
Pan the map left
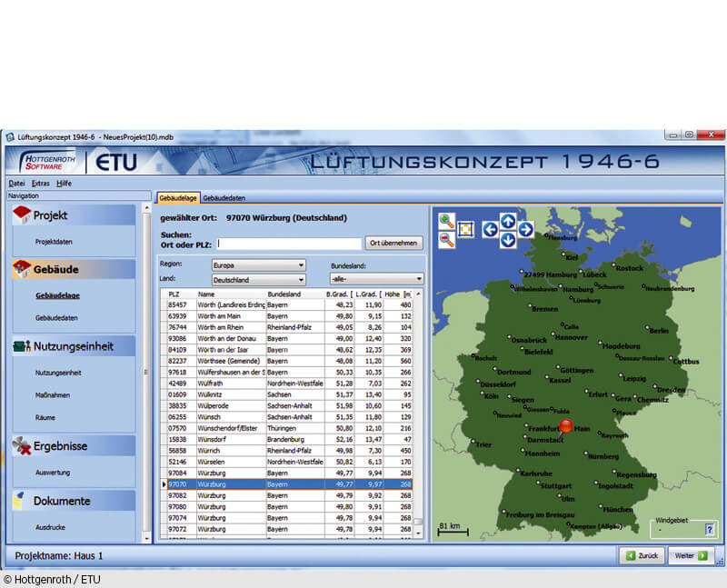(x=490, y=229)
